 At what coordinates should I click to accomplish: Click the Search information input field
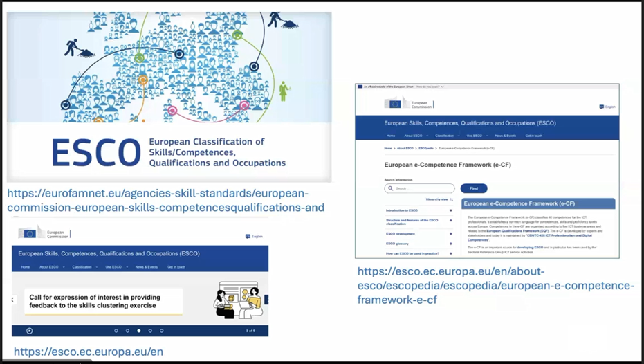(422, 188)
